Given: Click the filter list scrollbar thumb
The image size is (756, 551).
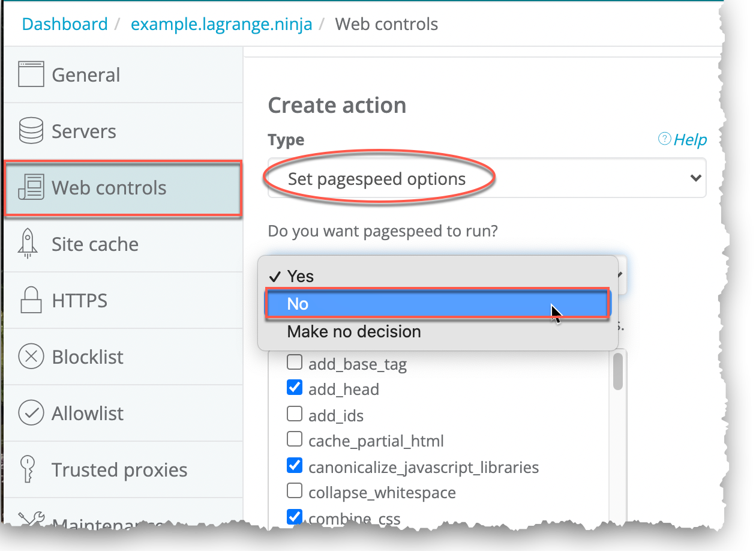Looking at the screenshot, I should [618, 372].
